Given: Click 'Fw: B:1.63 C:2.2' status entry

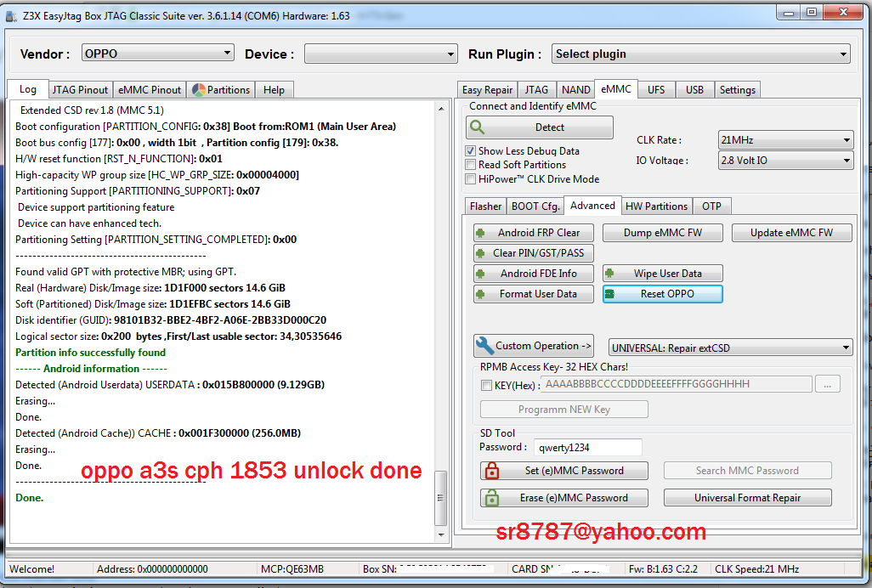Looking at the screenshot, I should [663, 569].
